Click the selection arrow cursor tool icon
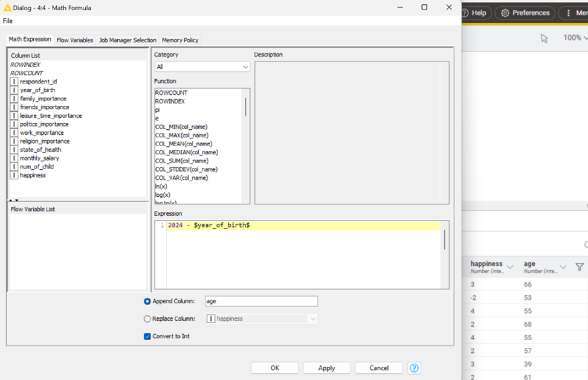This screenshot has height=380, width=588. 544,38
